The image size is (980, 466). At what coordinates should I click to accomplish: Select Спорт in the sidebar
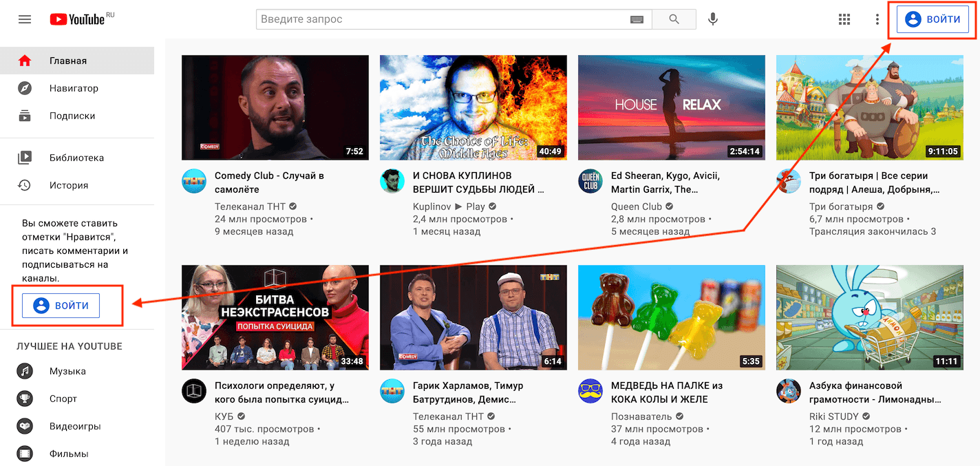pyautogui.click(x=77, y=399)
